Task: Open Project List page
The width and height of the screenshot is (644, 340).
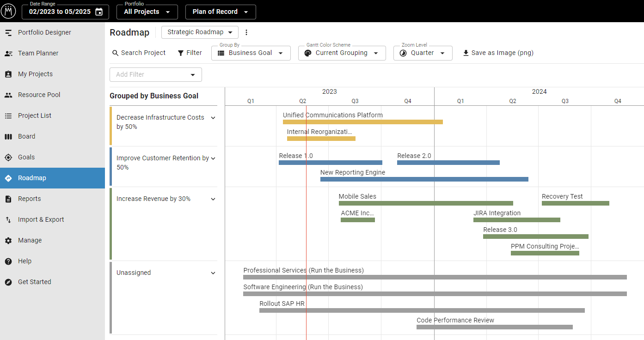Action: tap(52, 116)
